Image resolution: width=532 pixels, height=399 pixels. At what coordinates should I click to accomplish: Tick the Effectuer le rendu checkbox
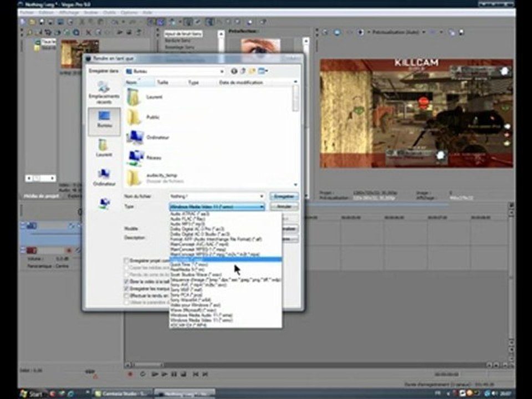[126, 295]
